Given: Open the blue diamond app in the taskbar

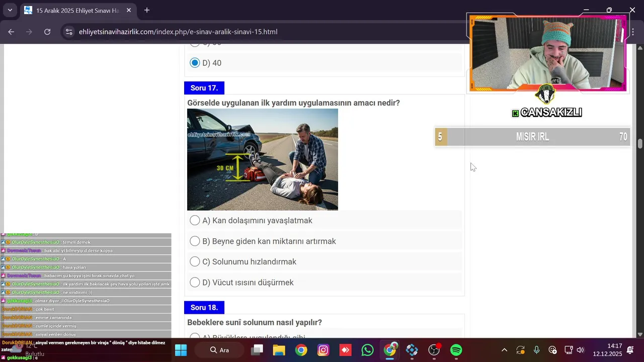Looking at the screenshot, I should (x=412, y=350).
